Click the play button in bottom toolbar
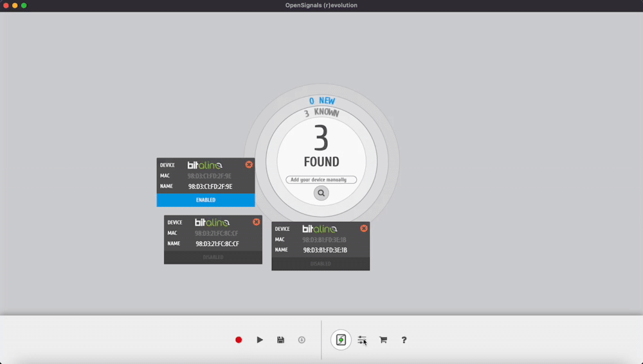 pos(260,340)
